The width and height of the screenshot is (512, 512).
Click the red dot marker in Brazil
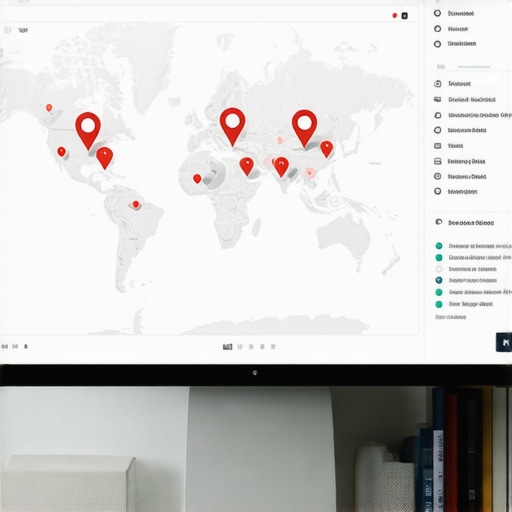(136, 204)
